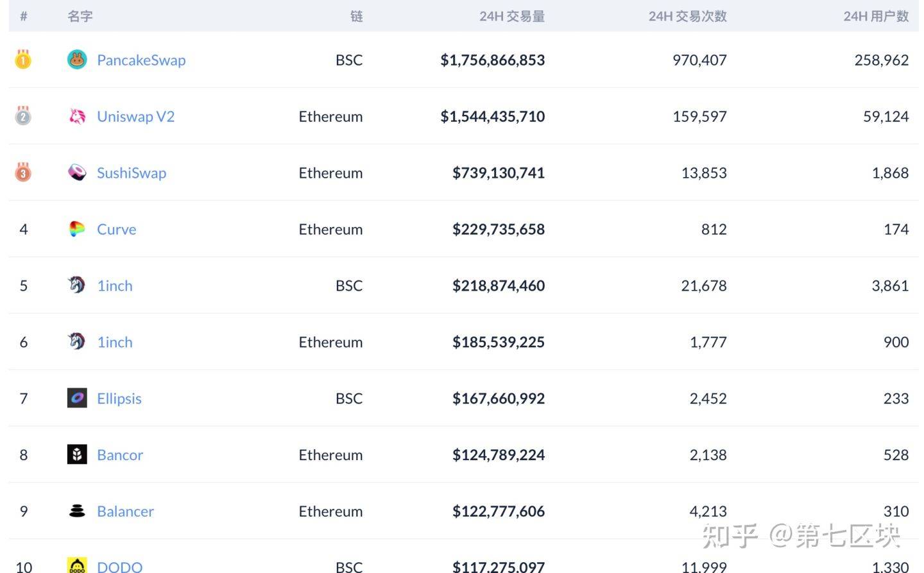Screen dimensions: 924x573
Task: Sort by the 24H 用户数 column header
Action: tap(875, 17)
